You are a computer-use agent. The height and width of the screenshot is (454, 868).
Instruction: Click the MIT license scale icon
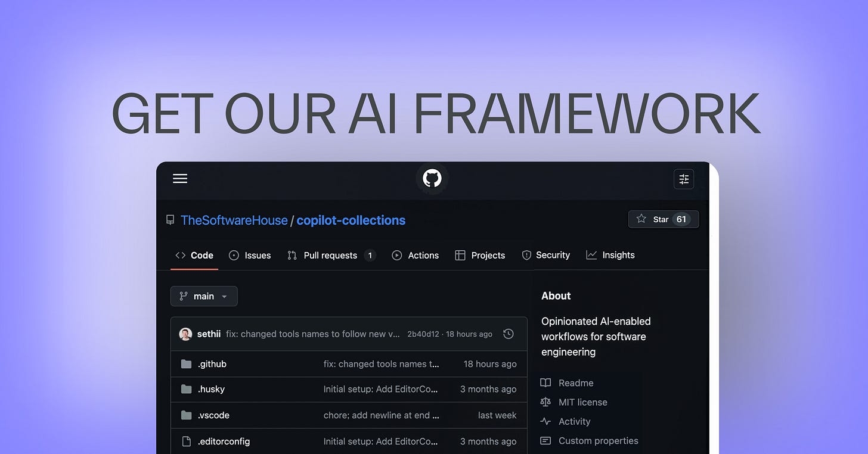(x=545, y=402)
